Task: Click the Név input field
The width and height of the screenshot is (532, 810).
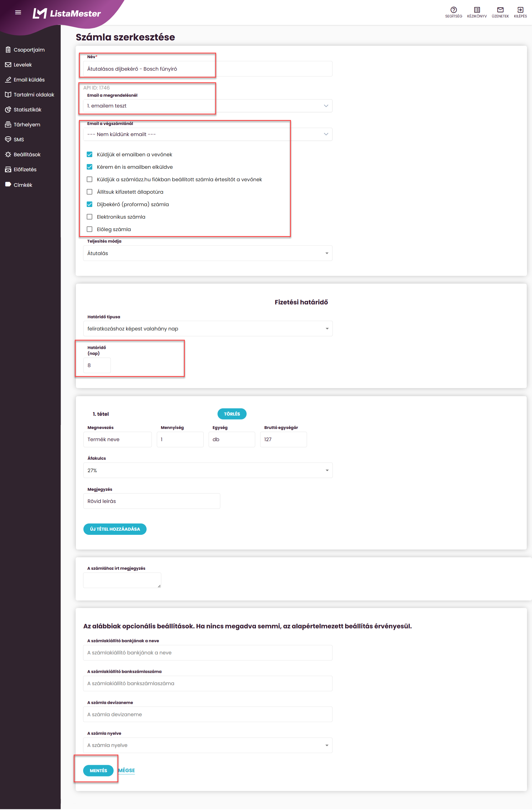Action: click(208, 69)
